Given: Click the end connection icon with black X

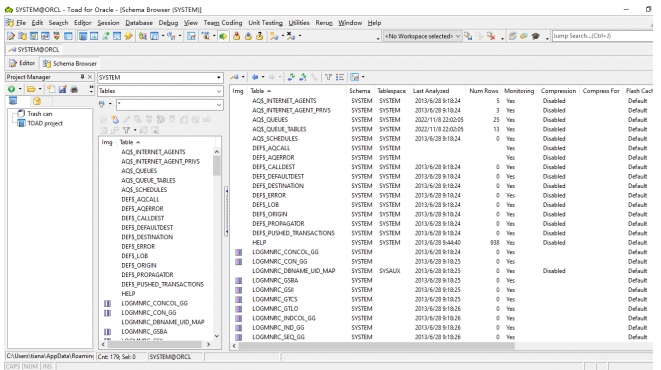Looking at the screenshot, I should [291, 36].
